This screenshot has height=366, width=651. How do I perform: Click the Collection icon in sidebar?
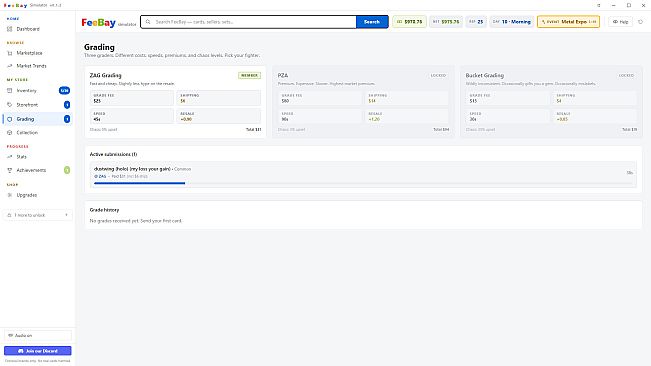point(10,133)
